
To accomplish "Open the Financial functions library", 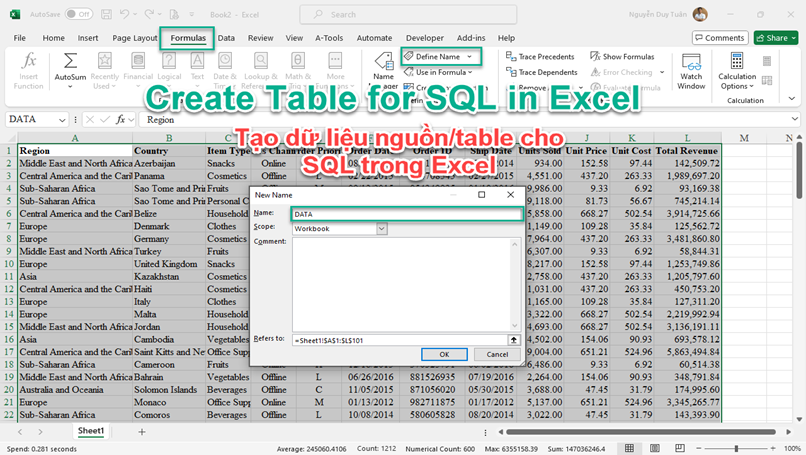I will [x=138, y=71].
